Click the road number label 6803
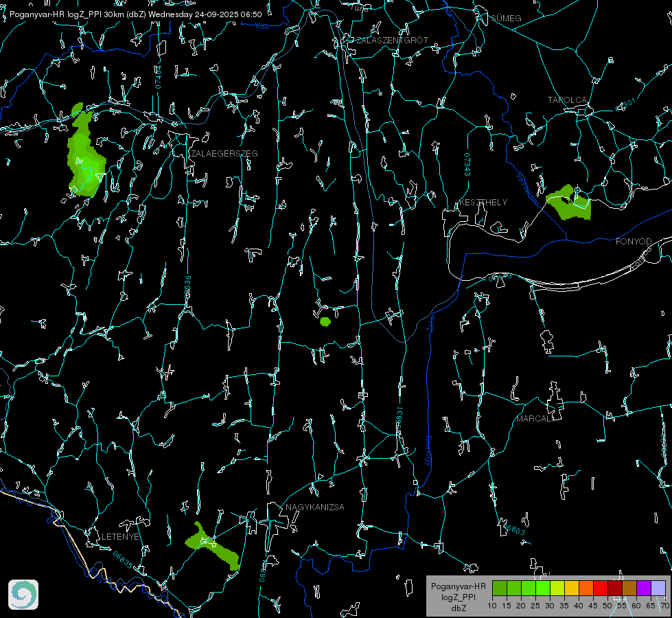Image resolution: width=672 pixels, height=618 pixels. pyautogui.click(x=513, y=528)
